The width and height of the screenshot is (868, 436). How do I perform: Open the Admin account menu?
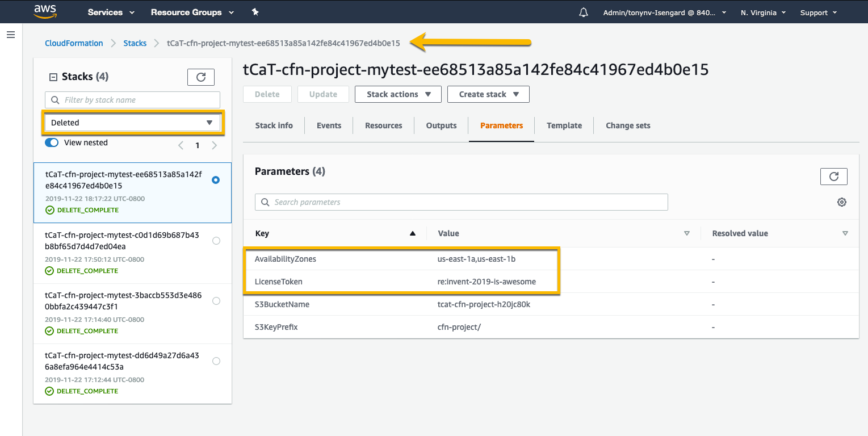[664, 12]
